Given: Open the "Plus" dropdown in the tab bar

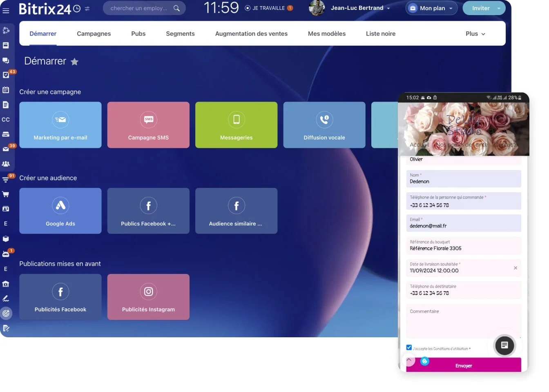Looking at the screenshot, I should coord(475,34).
